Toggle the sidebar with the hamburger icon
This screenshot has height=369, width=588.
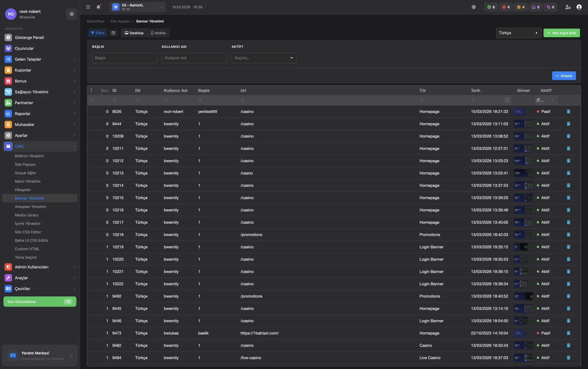click(x=88, y=7)
